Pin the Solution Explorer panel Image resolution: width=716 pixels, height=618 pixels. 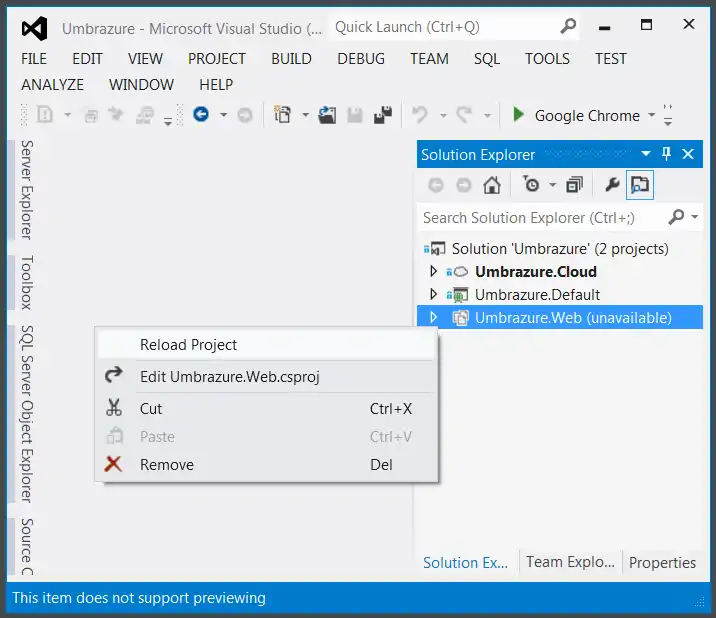[666, 154]
